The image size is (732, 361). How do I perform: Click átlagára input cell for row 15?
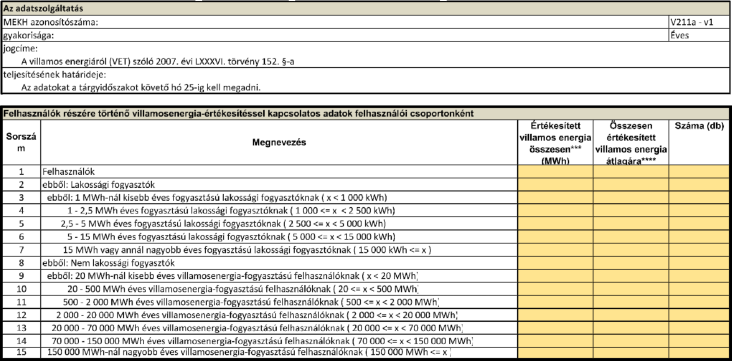pos(631,353)
